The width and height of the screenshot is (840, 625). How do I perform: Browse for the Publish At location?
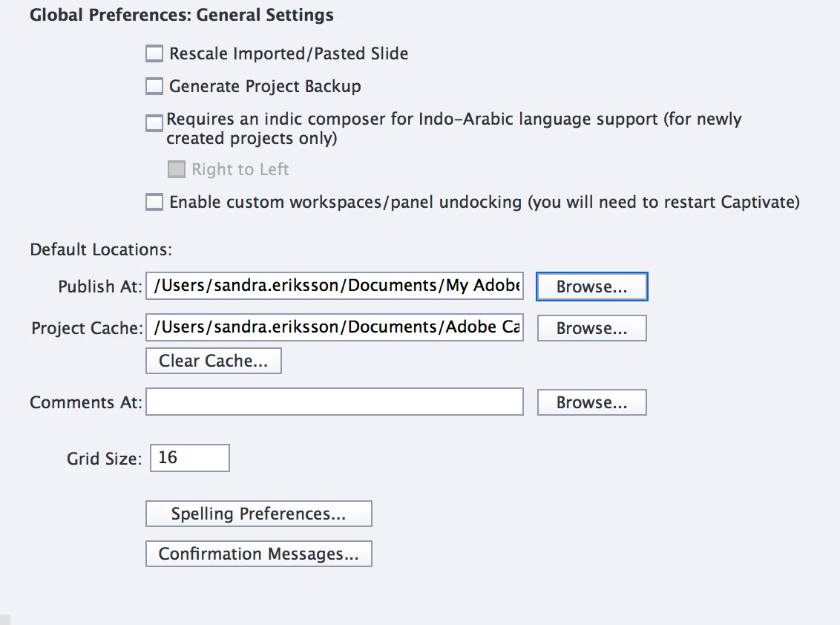(x=591, y=287)
